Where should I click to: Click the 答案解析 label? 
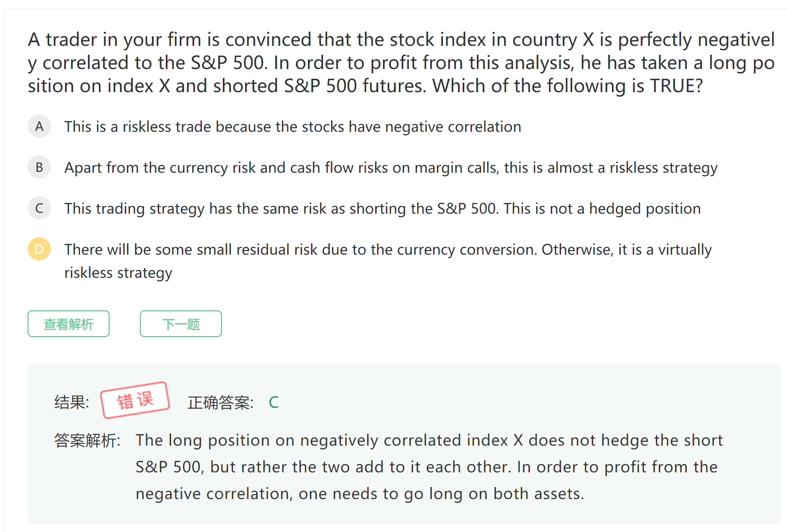87,441
